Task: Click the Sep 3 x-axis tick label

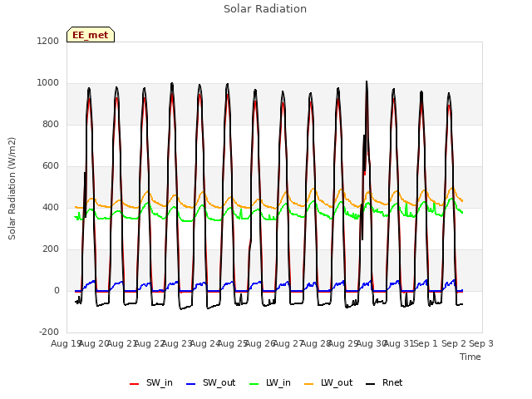Action: pos(481,343)
